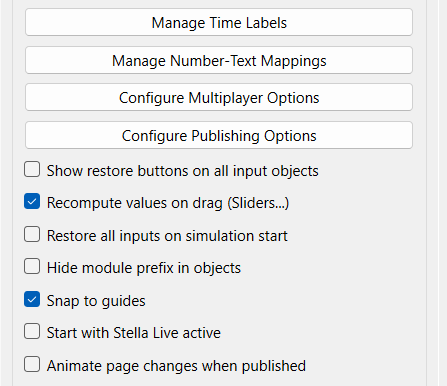Screen dimensions: 447x386
Task: Tick the Restore all inputs on simulation start checkbox
Action: coord(32,234)
